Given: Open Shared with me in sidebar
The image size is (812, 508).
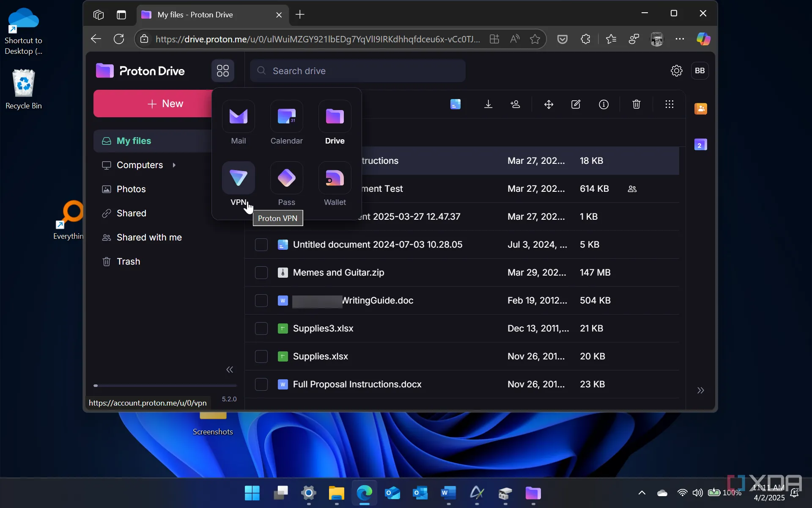Looking at the screenshot, I should (149, 237).
